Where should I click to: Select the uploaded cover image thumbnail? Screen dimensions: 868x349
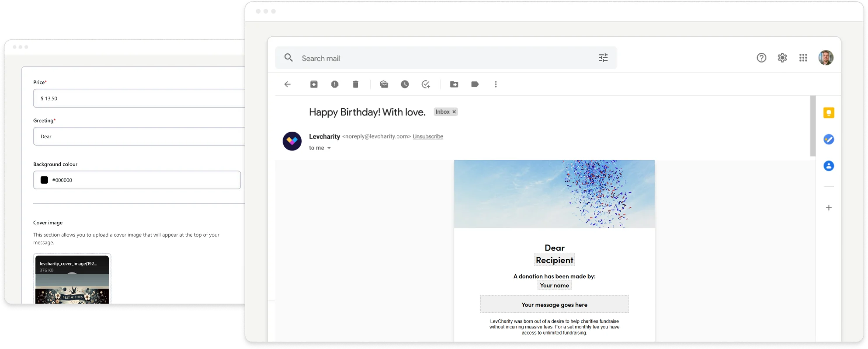72,280
